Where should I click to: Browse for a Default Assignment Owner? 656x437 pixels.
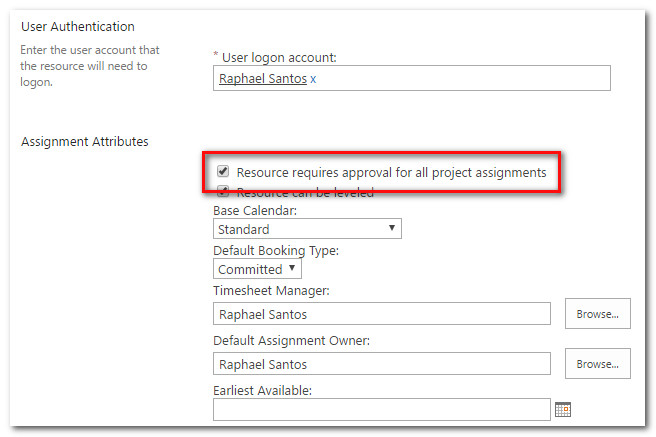pyautogui.click(x=597, y=364)
